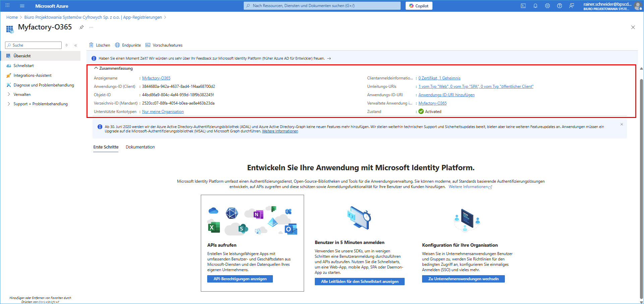Open the hamburger portal menu
The height and width of the screenshot is (304, 644).
[x=22, y=6]
